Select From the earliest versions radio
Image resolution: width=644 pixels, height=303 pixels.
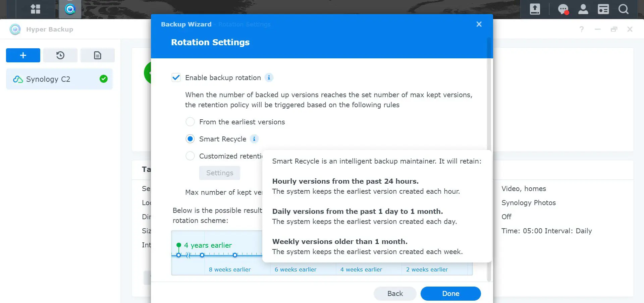190,122
